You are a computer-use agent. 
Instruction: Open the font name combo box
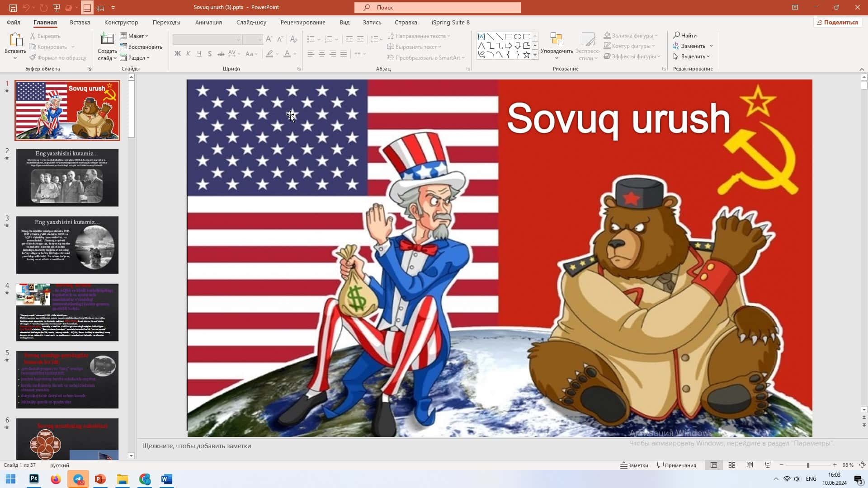[207, 39]
